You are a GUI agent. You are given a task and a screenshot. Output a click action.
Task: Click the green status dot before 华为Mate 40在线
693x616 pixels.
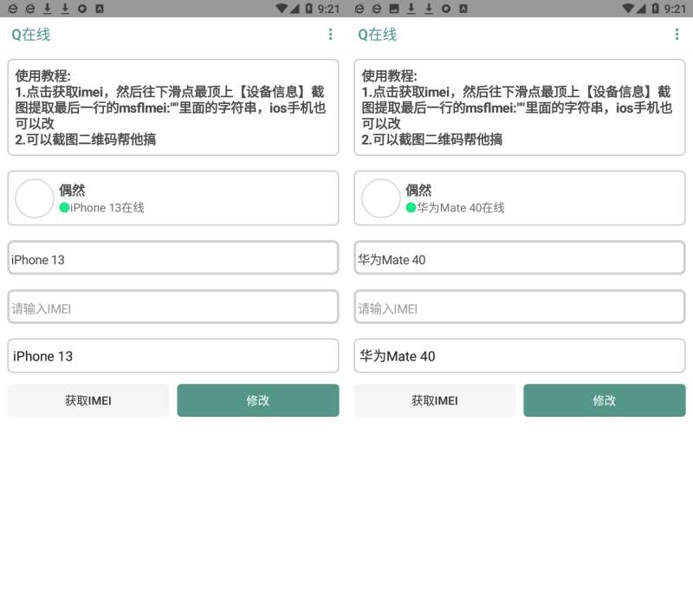tap(411, 208)
